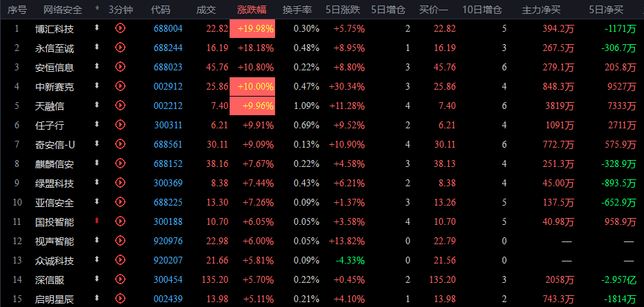Open 3-minute replay icon for 国投智能
This screenshot has height=307, width=644.
[x=120, y=221]
